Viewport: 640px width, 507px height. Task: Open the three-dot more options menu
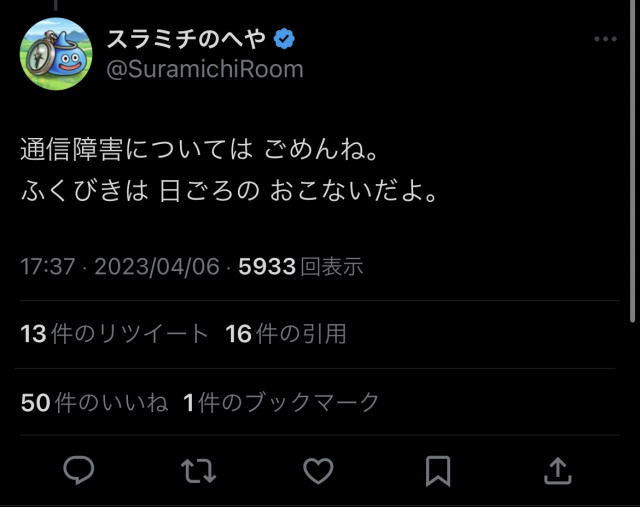point(605,39)
